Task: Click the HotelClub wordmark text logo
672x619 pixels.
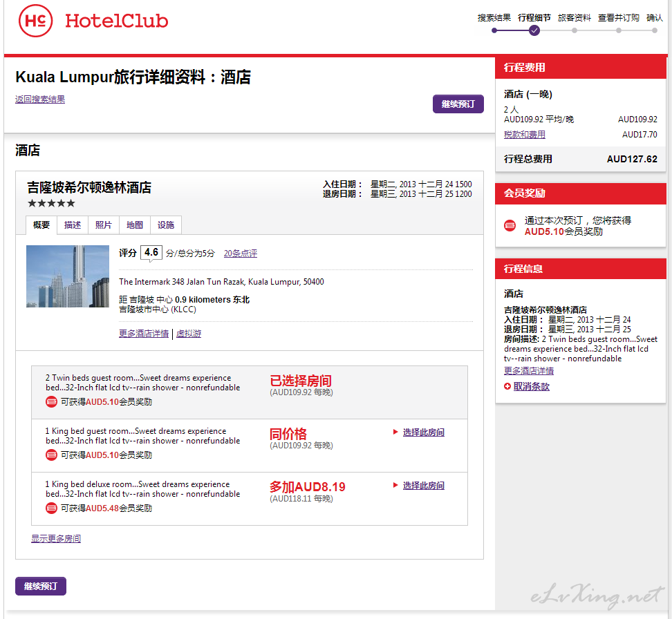Action: (x=117, y=21)
